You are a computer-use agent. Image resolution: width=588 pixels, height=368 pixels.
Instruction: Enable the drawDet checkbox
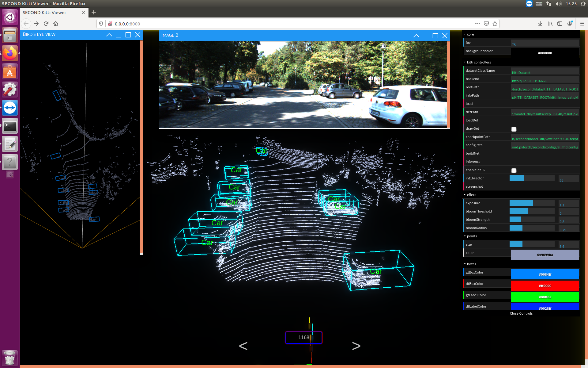point(514,129)
